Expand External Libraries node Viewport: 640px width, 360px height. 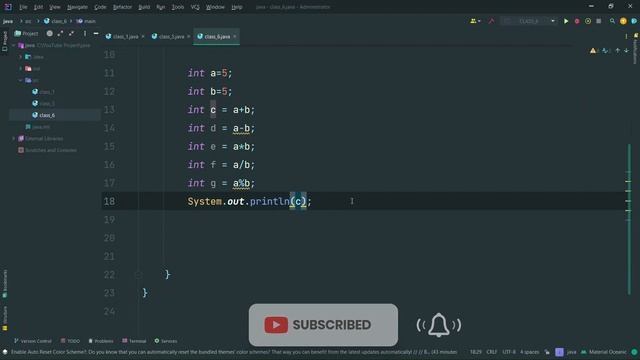coord(14,139)
